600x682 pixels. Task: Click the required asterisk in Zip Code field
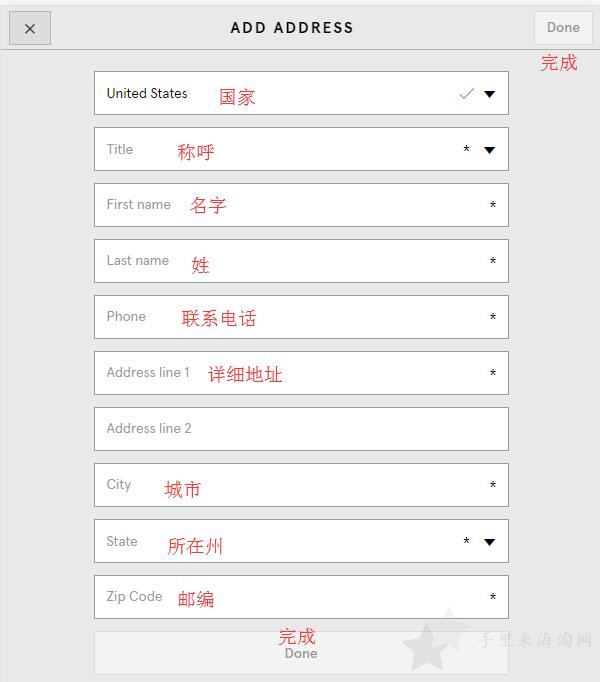[493, 597]
